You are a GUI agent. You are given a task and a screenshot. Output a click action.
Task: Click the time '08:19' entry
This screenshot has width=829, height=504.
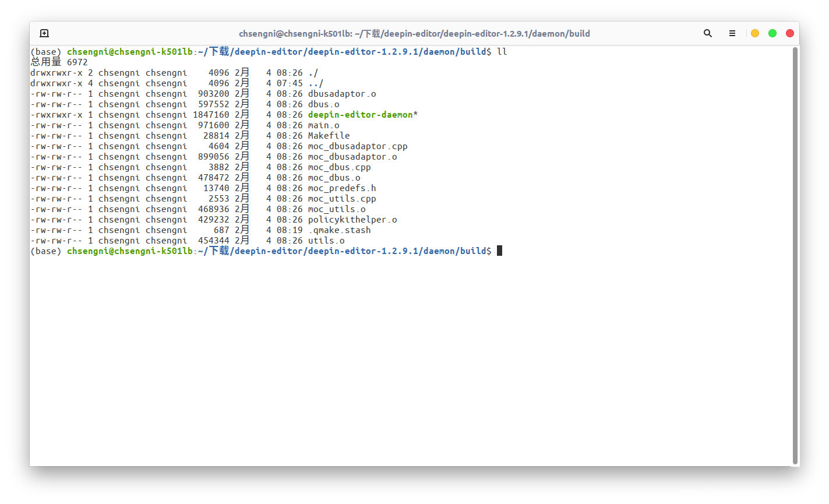click(290, 230)
